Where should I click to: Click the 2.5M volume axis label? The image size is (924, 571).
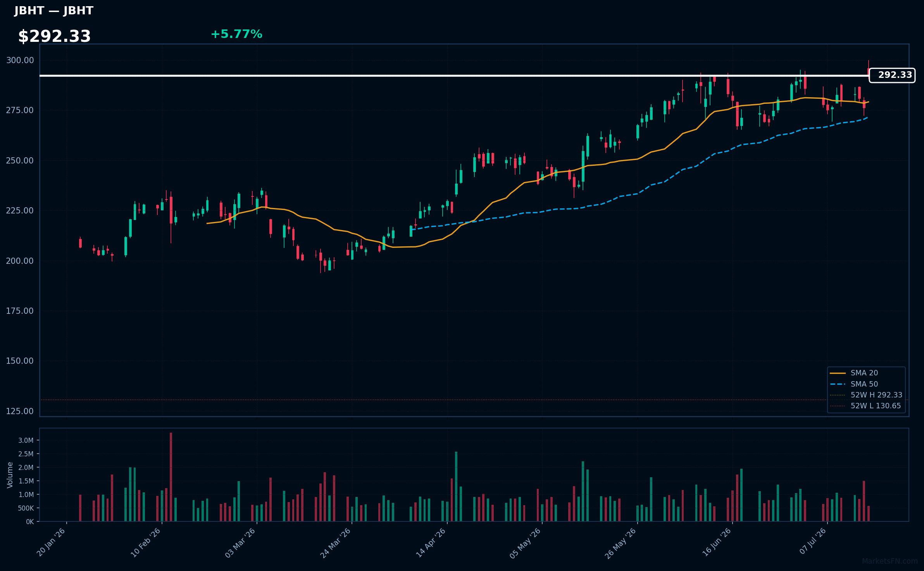point(26,454)
